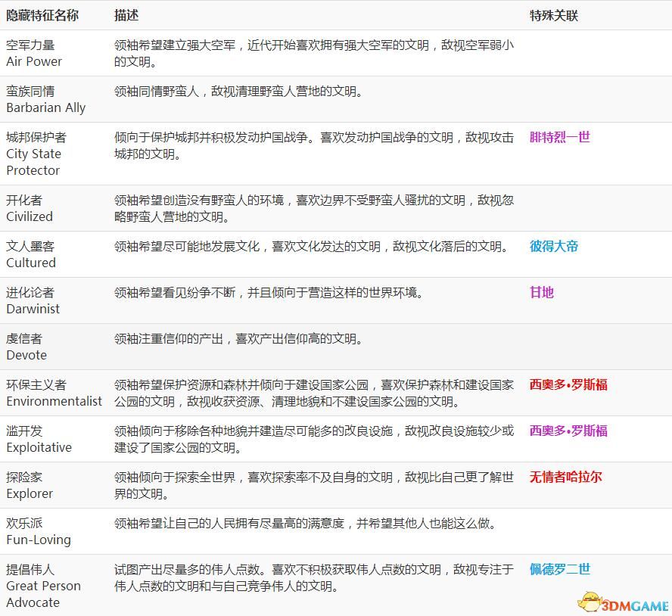Open 西奥多·罗斯福 link in Environmentalist row

click(x=568, y=384)
